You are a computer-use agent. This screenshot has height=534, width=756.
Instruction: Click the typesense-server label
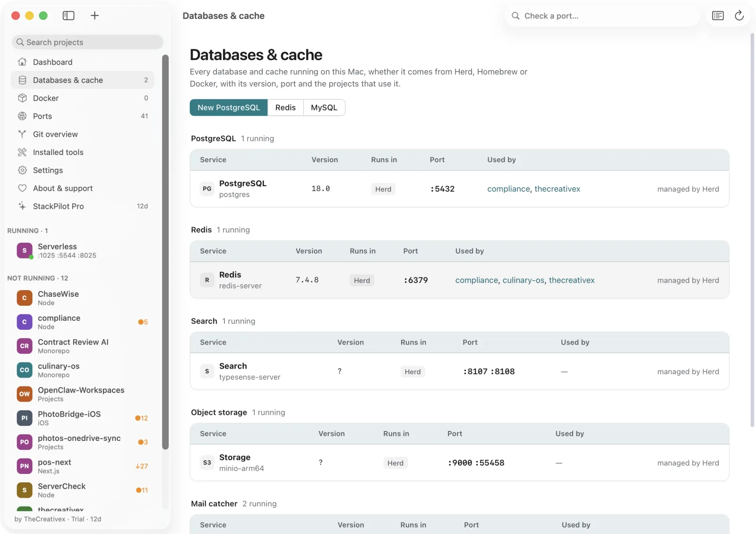point(249,377)
